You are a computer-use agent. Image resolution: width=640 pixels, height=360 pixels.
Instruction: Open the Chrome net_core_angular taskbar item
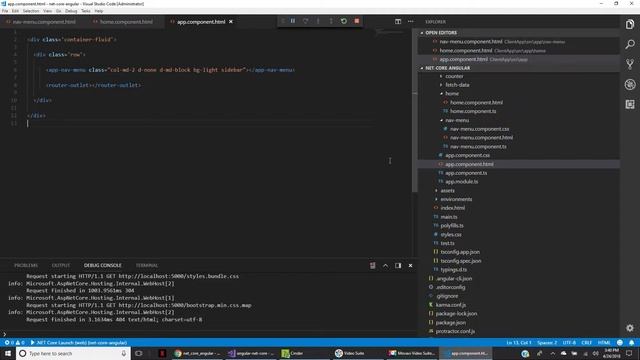click(x=197, y=353)
